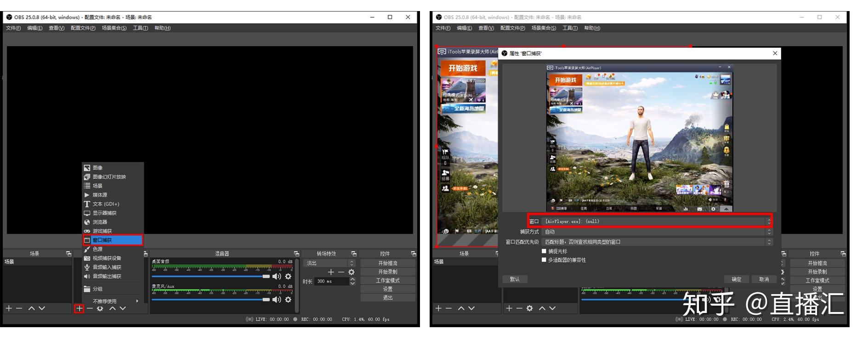Viewport: 868px width, 341px height.
Task: Remove scene minus icon in right OBS window
Action: (x=448, y=308)
